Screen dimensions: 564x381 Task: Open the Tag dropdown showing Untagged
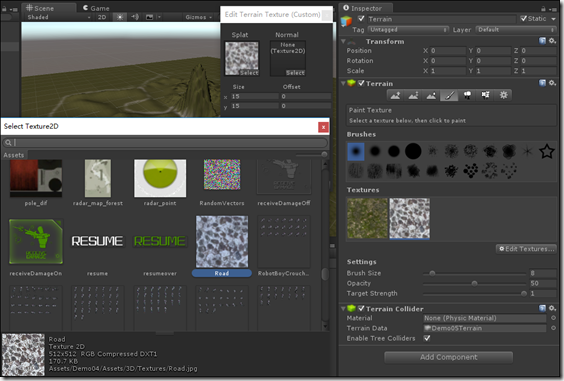408,30
